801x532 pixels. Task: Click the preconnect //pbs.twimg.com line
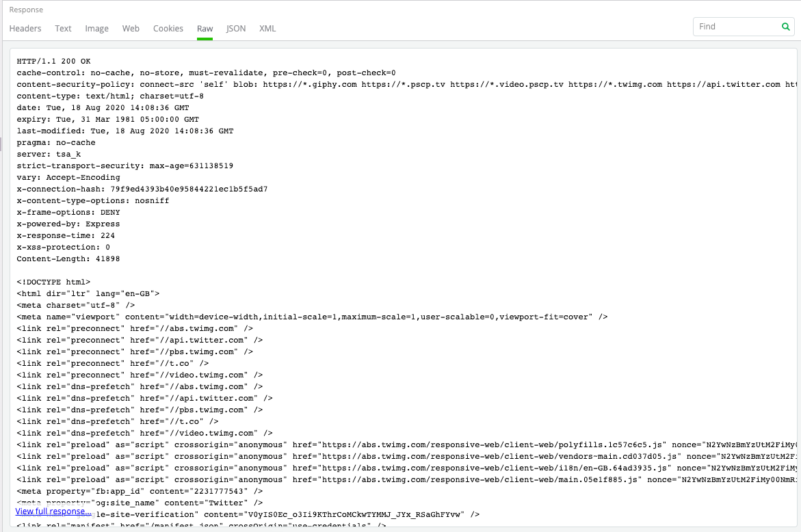pyautogui.click(x=135, y=351)
